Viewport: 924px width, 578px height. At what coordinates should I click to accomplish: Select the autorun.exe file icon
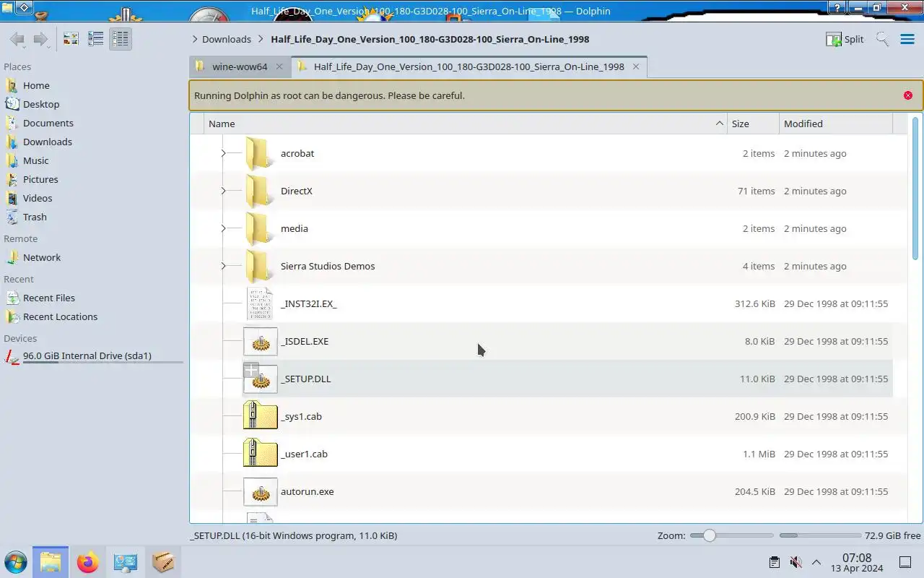[x=260, y=491]
